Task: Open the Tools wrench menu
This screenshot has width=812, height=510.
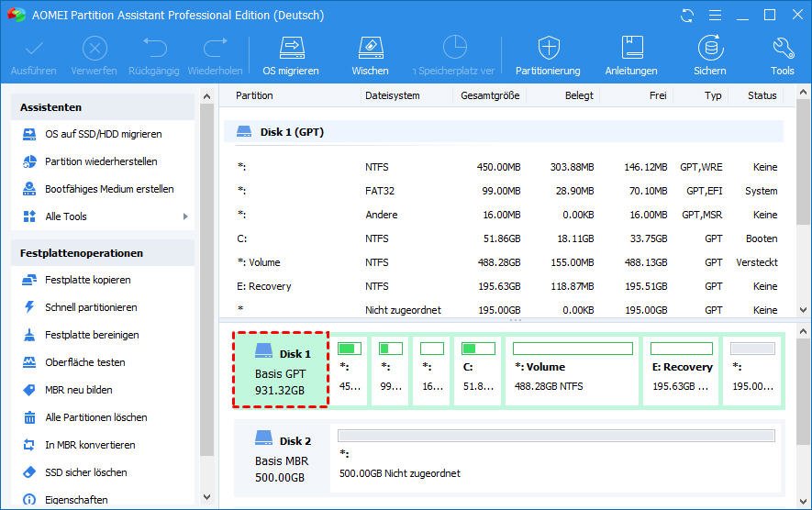Action: click(783, 55)
